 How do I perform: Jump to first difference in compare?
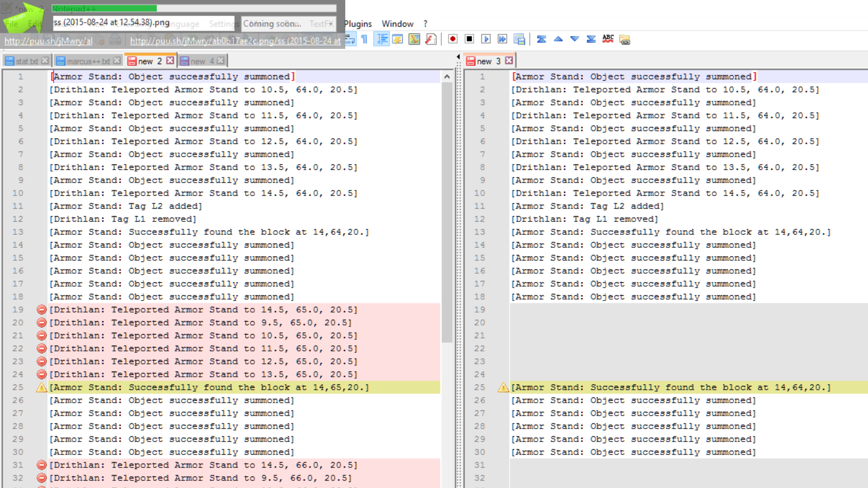(x=541, y=39)
